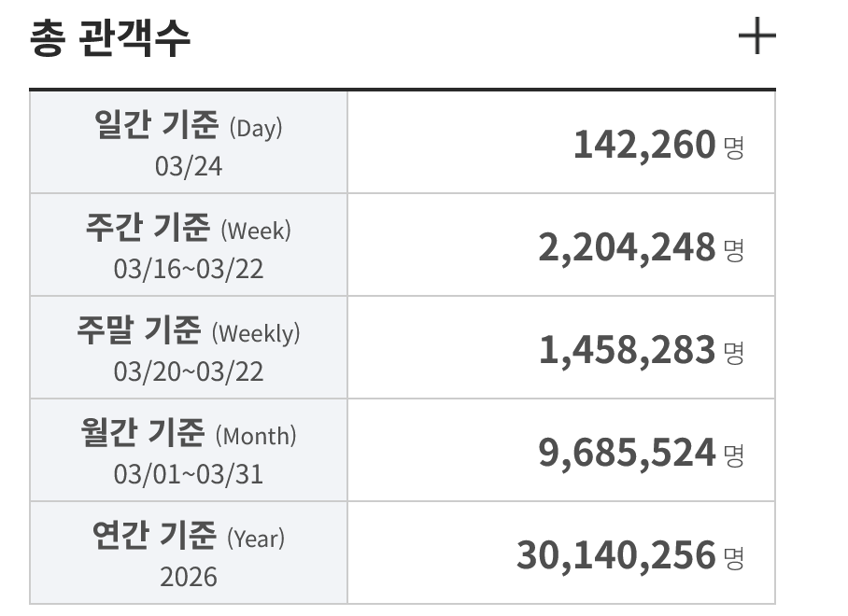Click the 03/01~03/31 monthly date range

(x=189, y=474)
